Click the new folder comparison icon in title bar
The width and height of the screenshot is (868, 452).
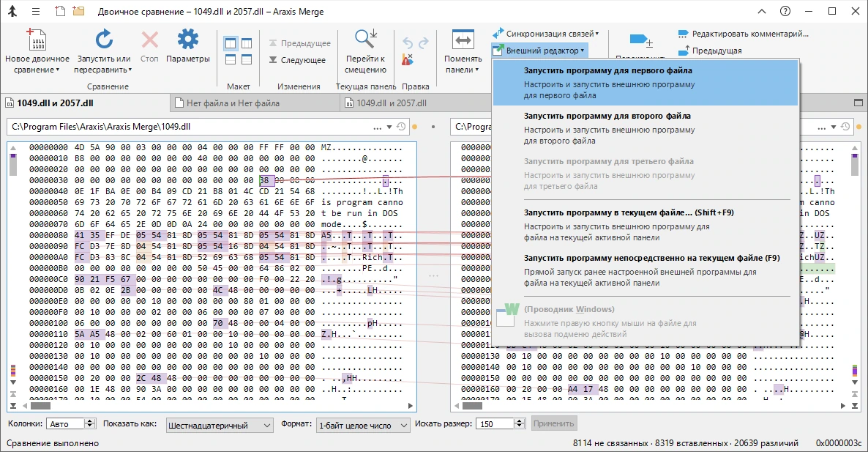78,11
